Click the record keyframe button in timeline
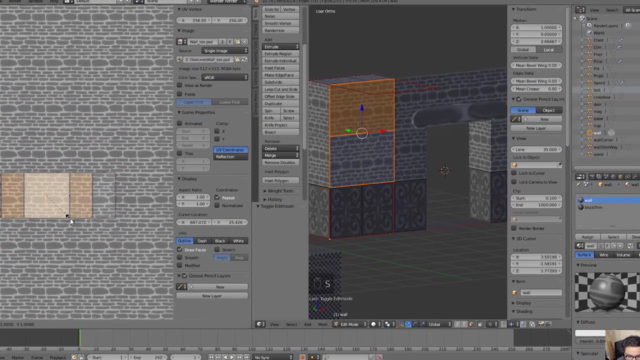This screenshot has height=360, width=640. (302, 357)
